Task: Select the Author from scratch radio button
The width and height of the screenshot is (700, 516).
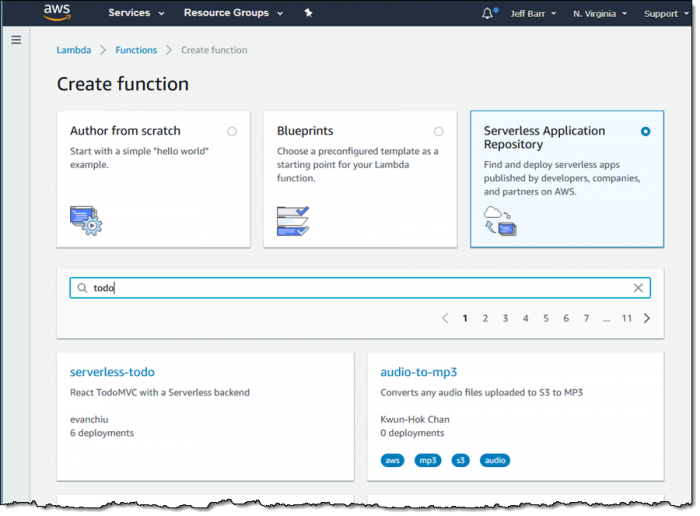Action: point(232,131)
